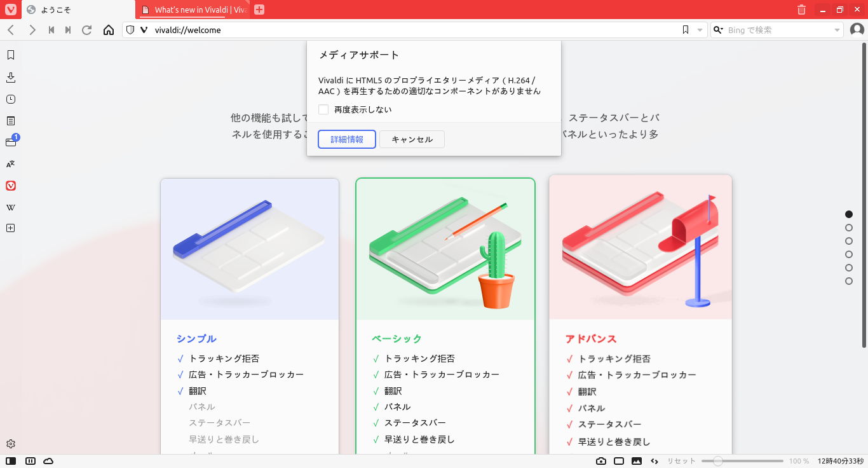The width and height of the screenshot is (868, 468).
Task: Check the 再度表示しない checkbox
Action: click(323, 109)
